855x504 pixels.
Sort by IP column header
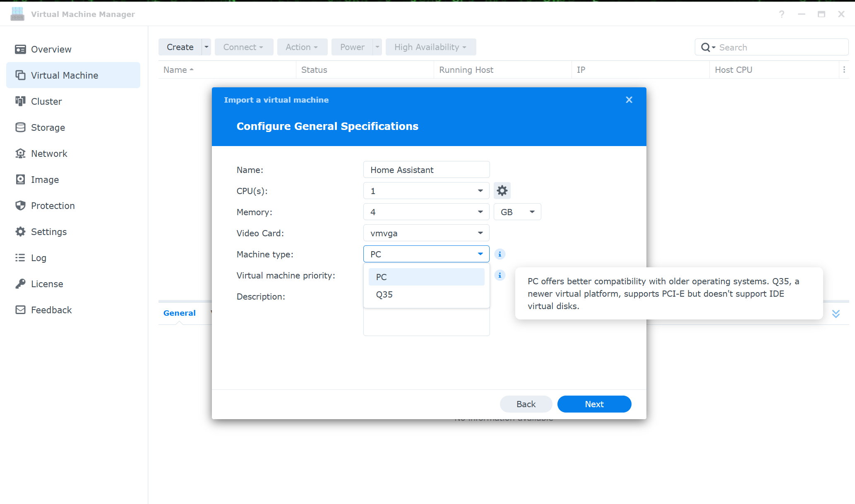641,70
